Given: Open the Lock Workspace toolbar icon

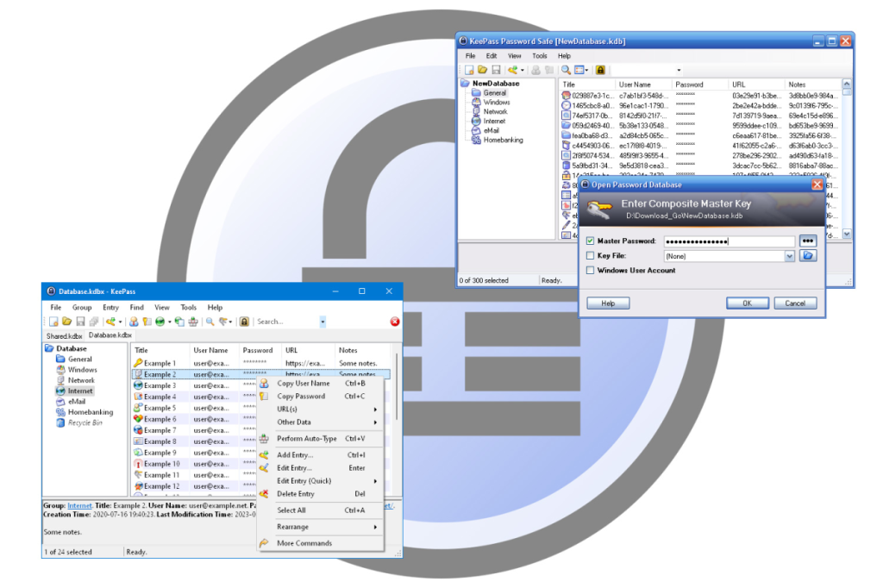Looking at the screenshot, I should (x=244, y=322).
